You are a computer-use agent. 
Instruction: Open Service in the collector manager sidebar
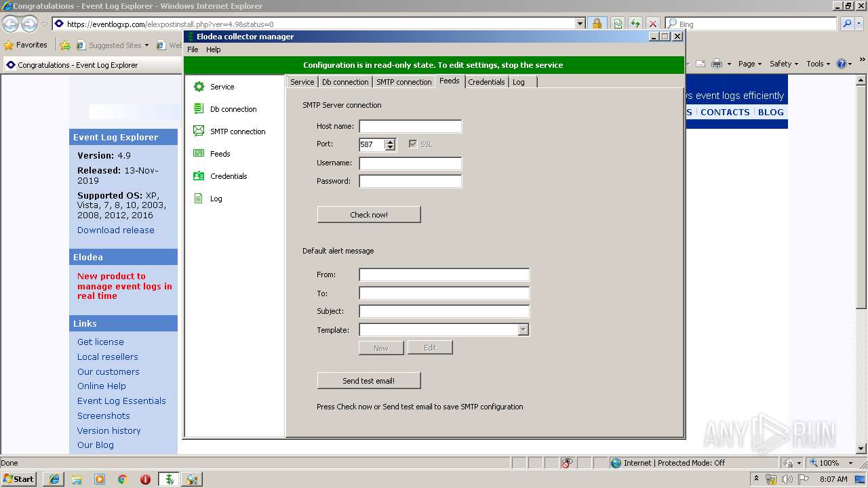click(222, 87)
